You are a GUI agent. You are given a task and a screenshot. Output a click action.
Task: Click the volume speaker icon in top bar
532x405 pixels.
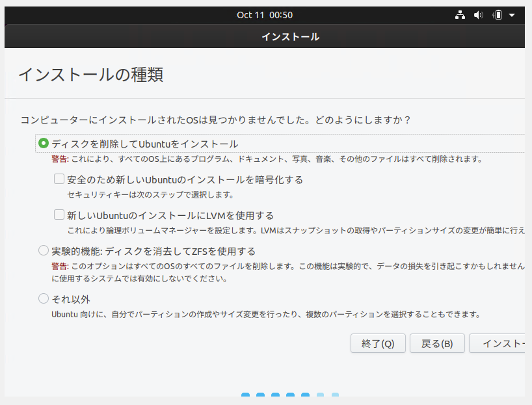pyautogui.click(x=479, y=15)
